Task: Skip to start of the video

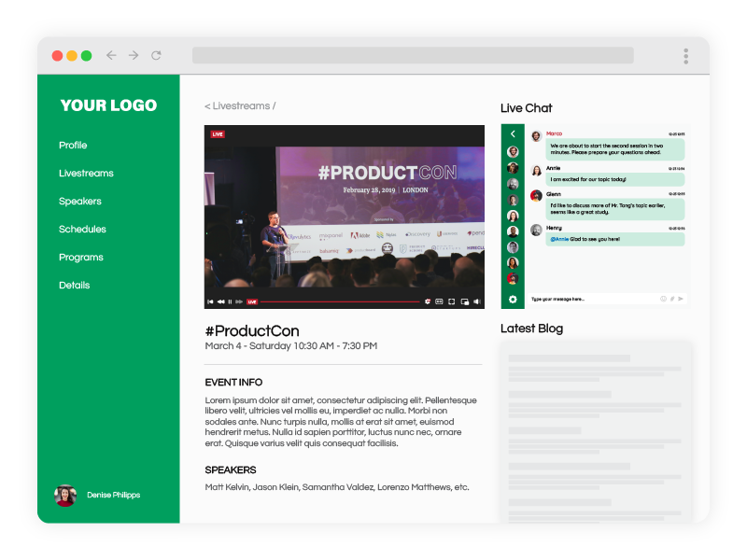Action: (x=211, y=301)
